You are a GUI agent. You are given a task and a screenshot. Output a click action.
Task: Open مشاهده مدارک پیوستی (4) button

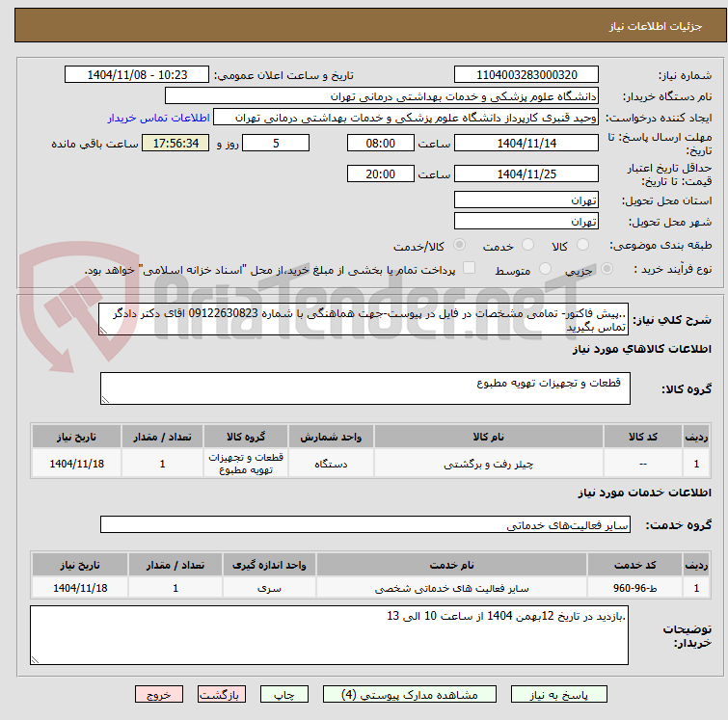click(410, 695)
